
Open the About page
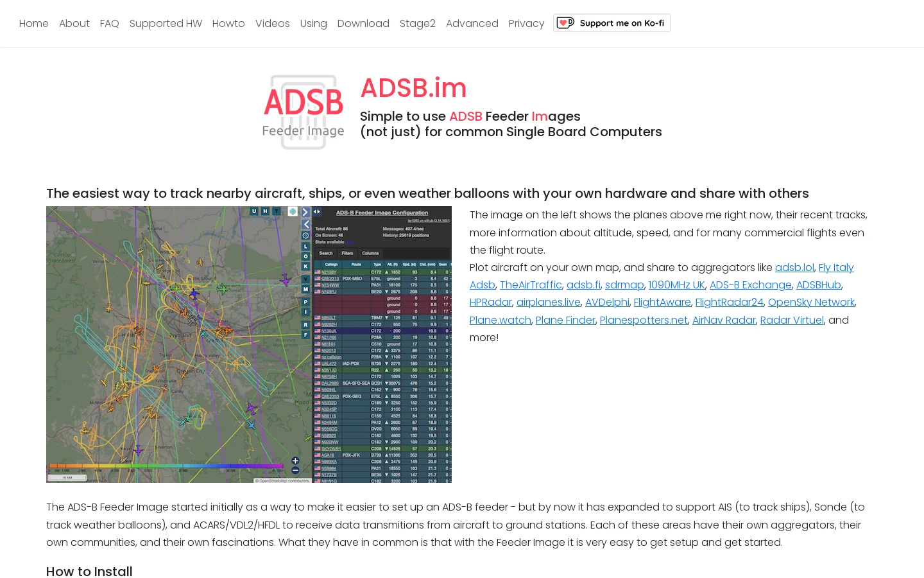pyautogui.click(x=74, y=23)
